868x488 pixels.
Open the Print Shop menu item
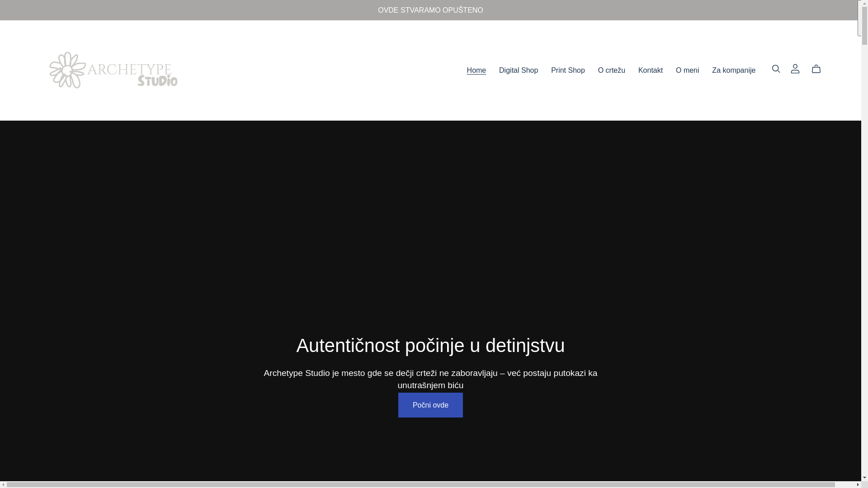[x=568, y=70]
